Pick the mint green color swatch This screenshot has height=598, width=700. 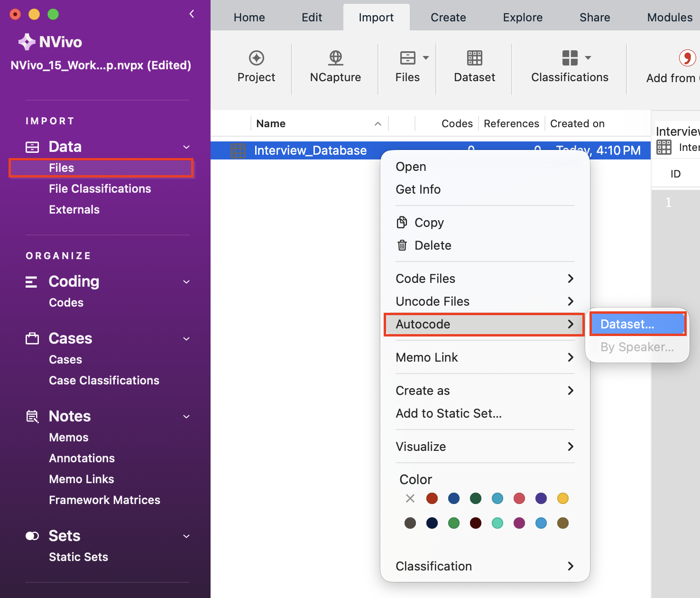(497, 523)
